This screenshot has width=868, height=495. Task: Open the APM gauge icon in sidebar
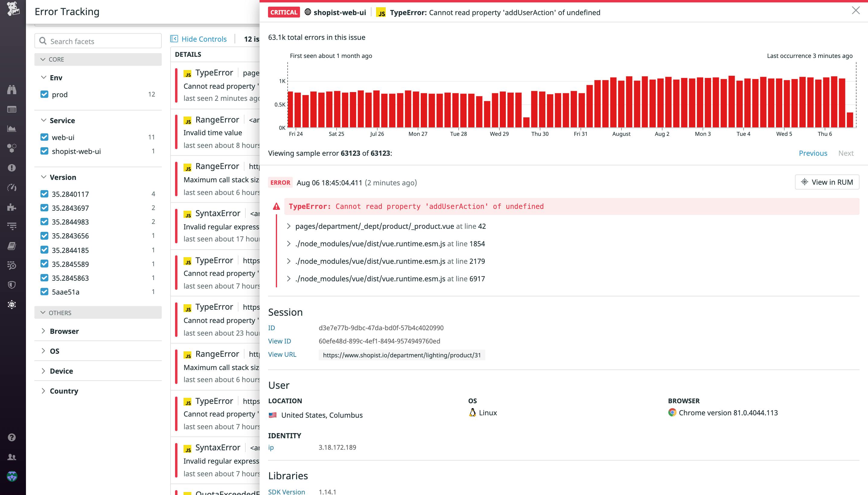(x=12, y=187)
